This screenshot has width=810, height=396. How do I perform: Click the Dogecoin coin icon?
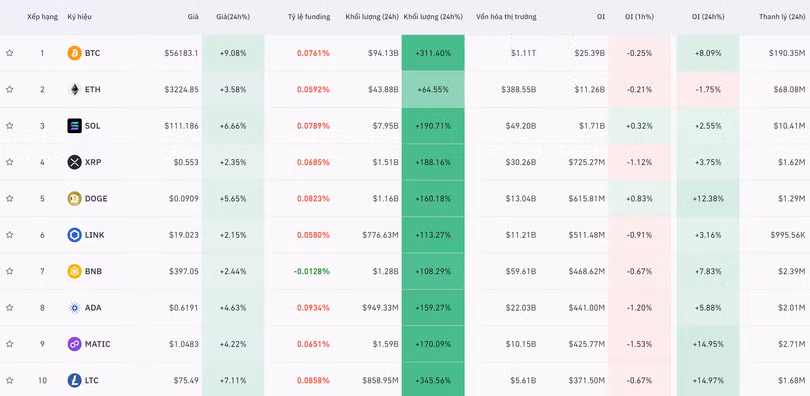[x=74, y=198]
